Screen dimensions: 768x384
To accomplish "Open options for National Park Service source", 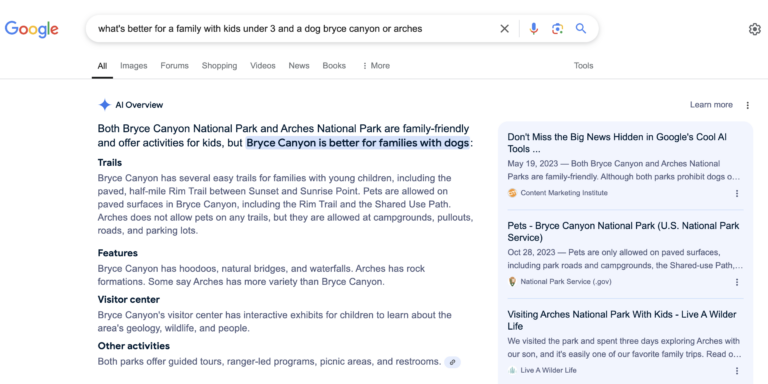I will tap(737, 282).
